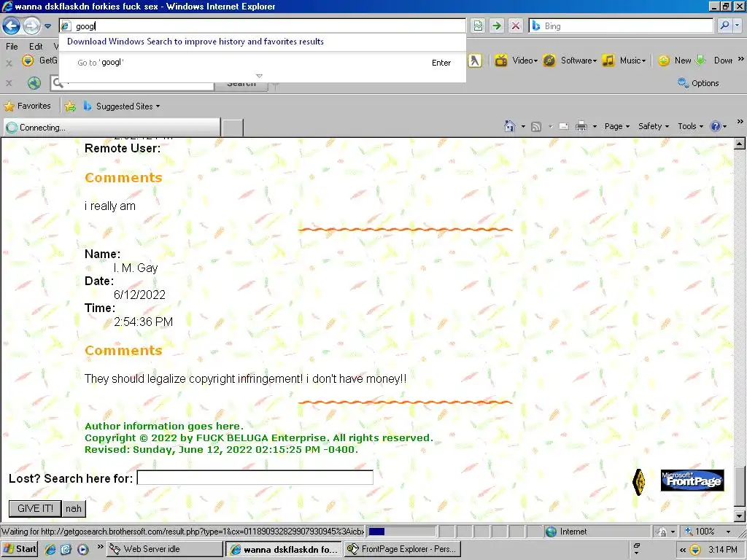
Task: Open the Music toolbar dropdown
Action: tap(624, 61)
